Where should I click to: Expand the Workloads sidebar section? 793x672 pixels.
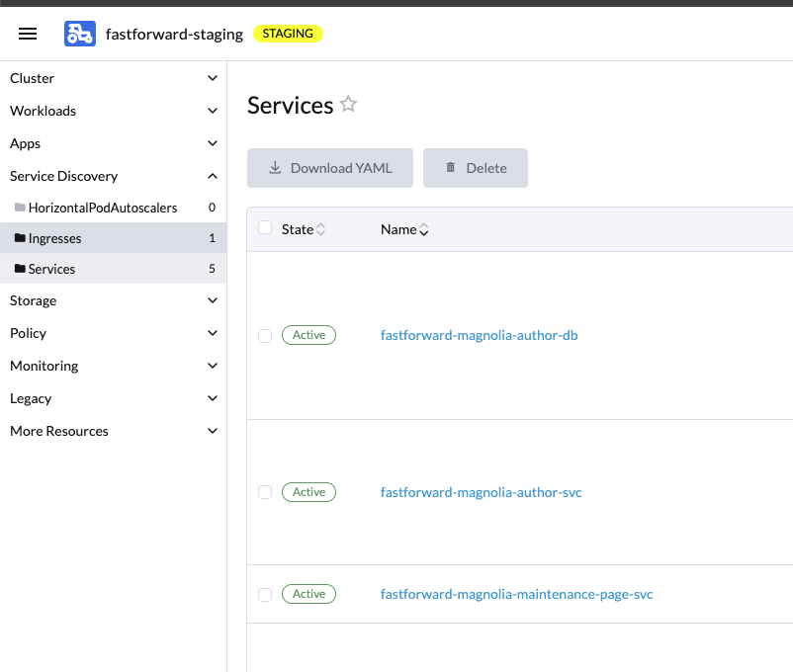(x=213, y=111)
